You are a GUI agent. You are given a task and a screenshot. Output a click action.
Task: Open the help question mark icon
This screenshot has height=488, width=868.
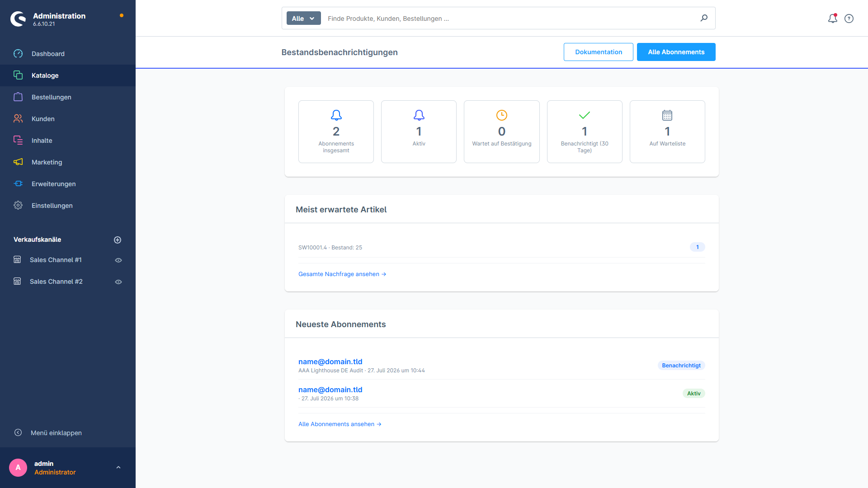coord(849,19)
